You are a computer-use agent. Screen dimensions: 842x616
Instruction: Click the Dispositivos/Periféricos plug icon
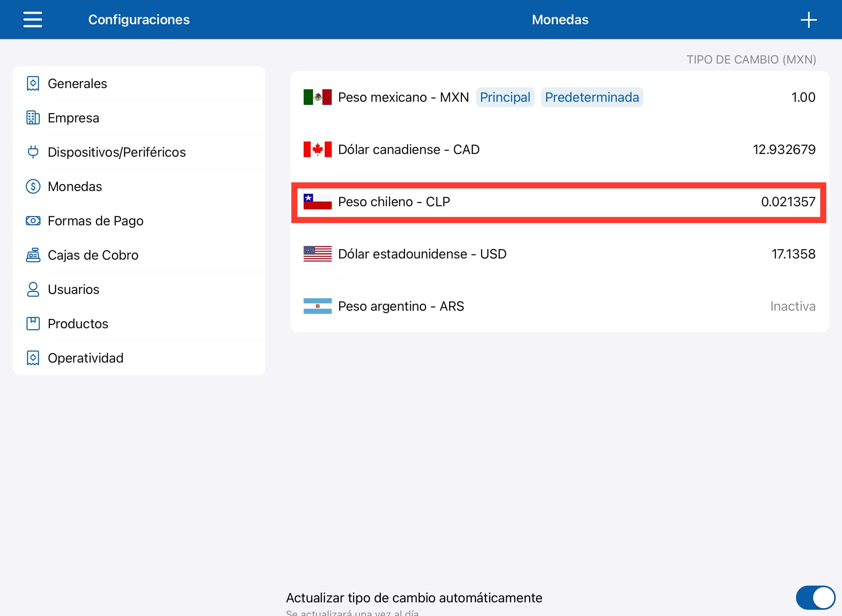tap(33, 152)
